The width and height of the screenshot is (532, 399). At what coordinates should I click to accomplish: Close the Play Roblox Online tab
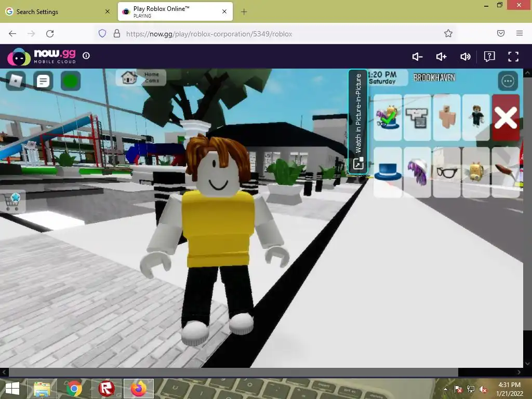pyautogui.click(x=224, y=11)
